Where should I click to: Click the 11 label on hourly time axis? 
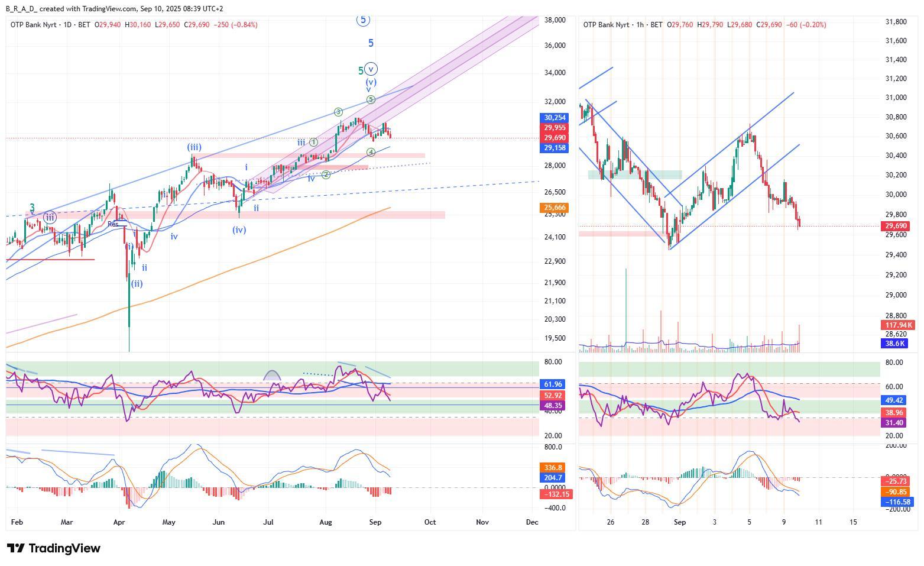[818, 522]
